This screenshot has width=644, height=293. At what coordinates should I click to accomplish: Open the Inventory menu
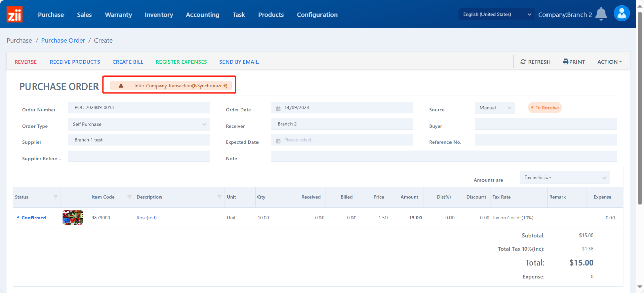pos(158,15)
